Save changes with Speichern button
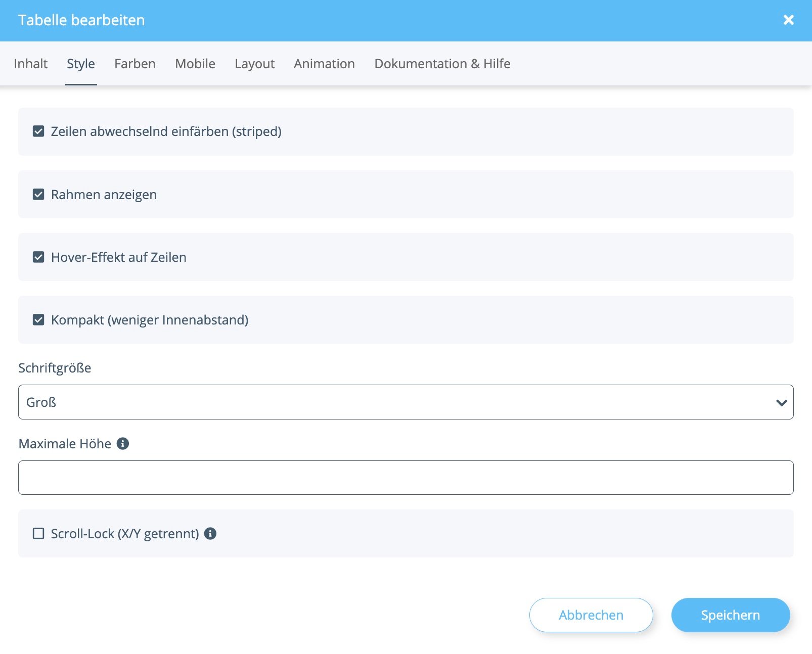The height and width of the screenshot is (654, 812). coord(731,615)
